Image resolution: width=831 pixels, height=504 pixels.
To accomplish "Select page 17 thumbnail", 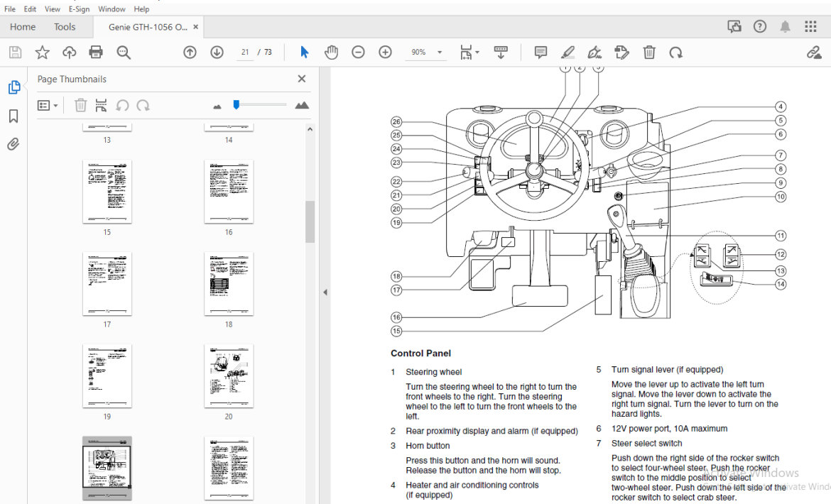I will [x=107, y=283].
